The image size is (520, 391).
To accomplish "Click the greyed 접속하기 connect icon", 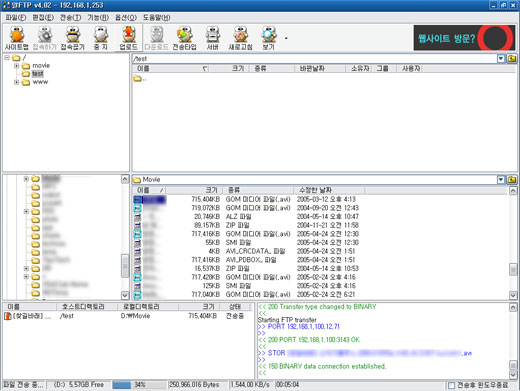I will click(x=44, y=38).
